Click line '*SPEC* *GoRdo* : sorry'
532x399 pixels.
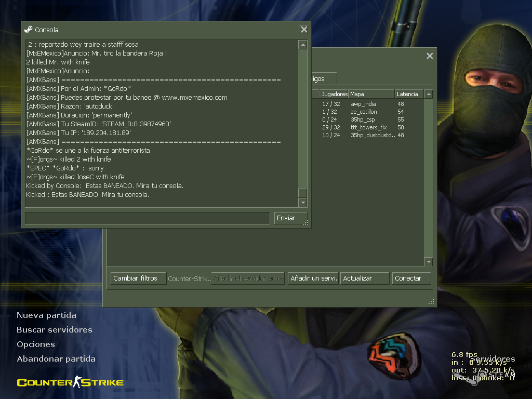click(x=65, y=168)
